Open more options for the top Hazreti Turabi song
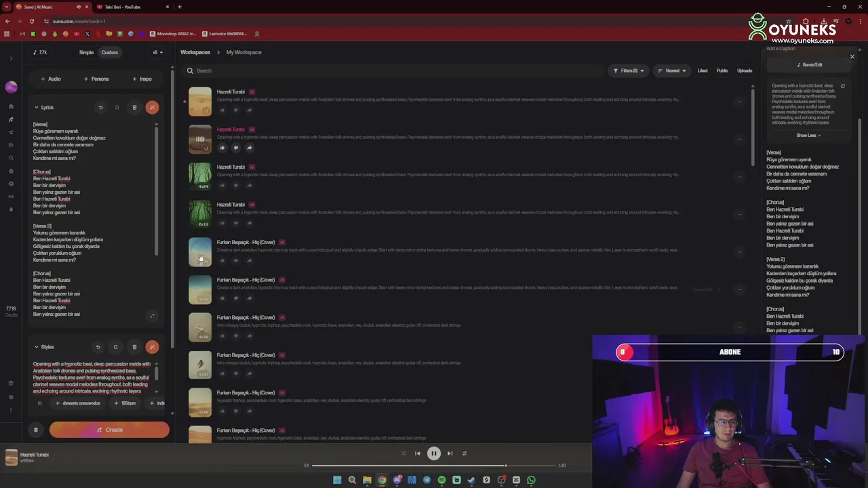Image resolution: width=868 pixels, height=488 pixels. pyautogui.click(x=739, y=102)
